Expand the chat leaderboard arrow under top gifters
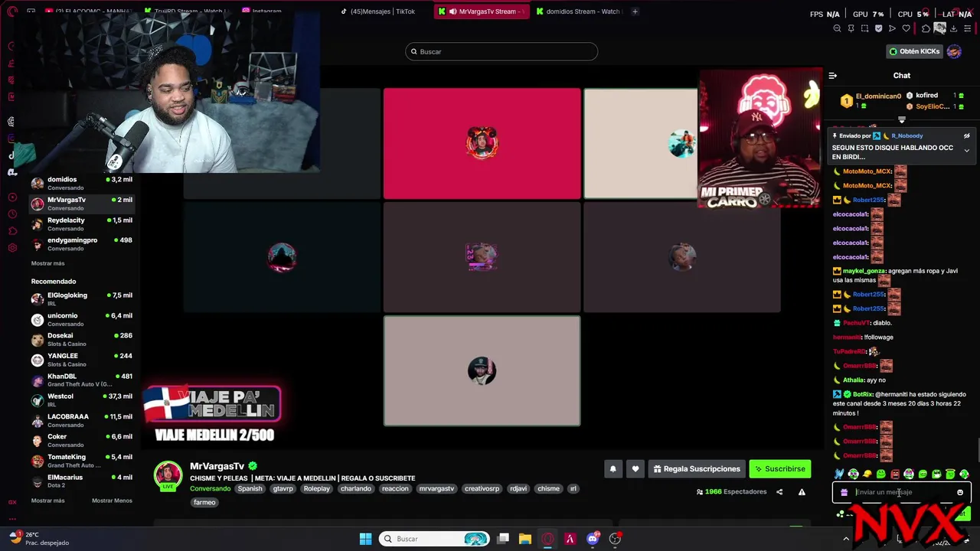Image resolution: width=980 pixels, height=551 pixels. click(x=901, y=120)
